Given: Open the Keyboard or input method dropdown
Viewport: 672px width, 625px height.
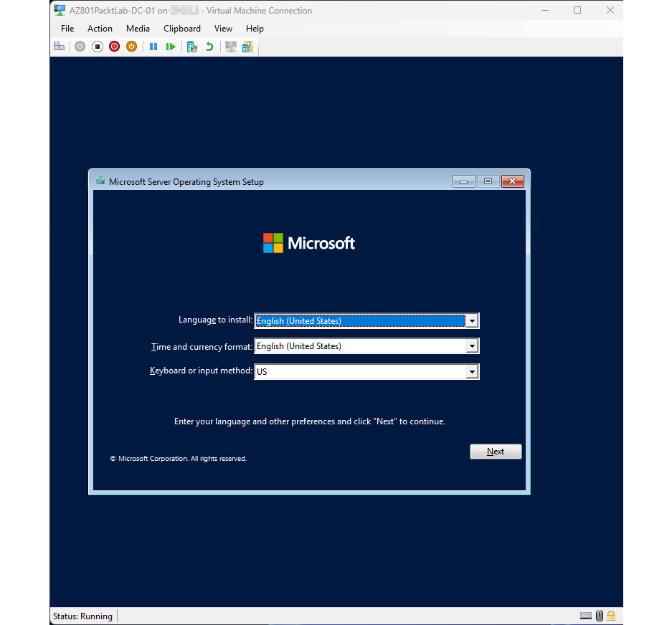Looking at the screenshot, I should tap(472, 371).
